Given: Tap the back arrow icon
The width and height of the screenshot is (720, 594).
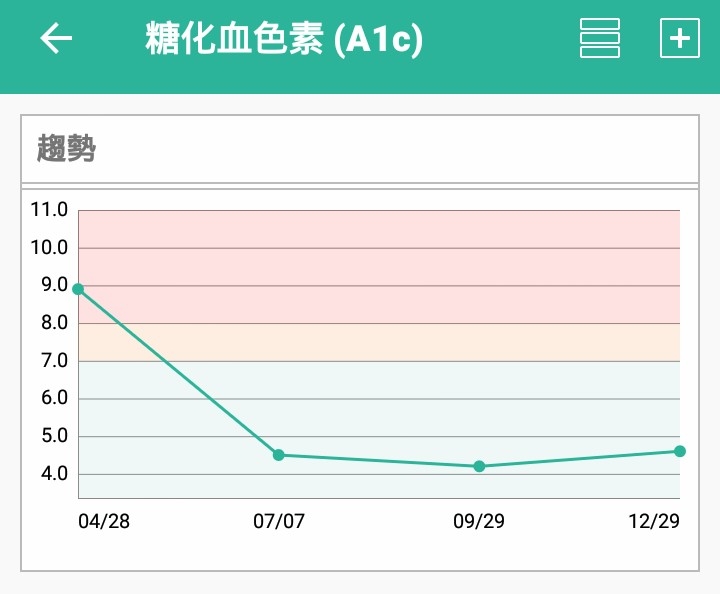Looking at the screenshot, I should (x=56, y=38).
